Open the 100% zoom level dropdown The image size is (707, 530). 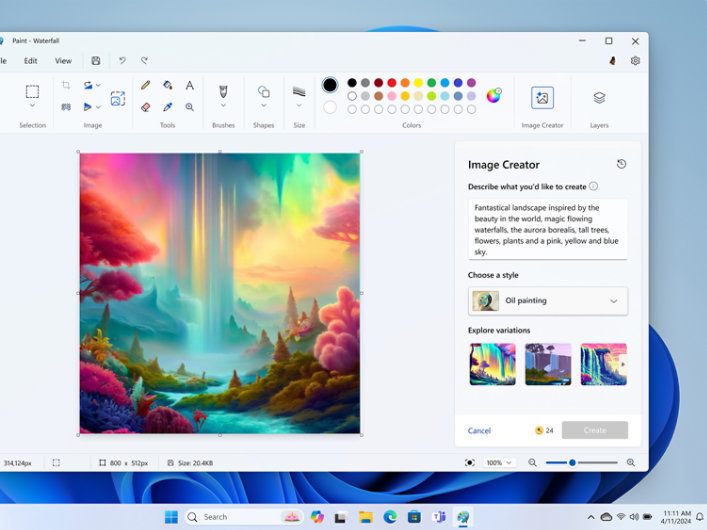[499, 463]
